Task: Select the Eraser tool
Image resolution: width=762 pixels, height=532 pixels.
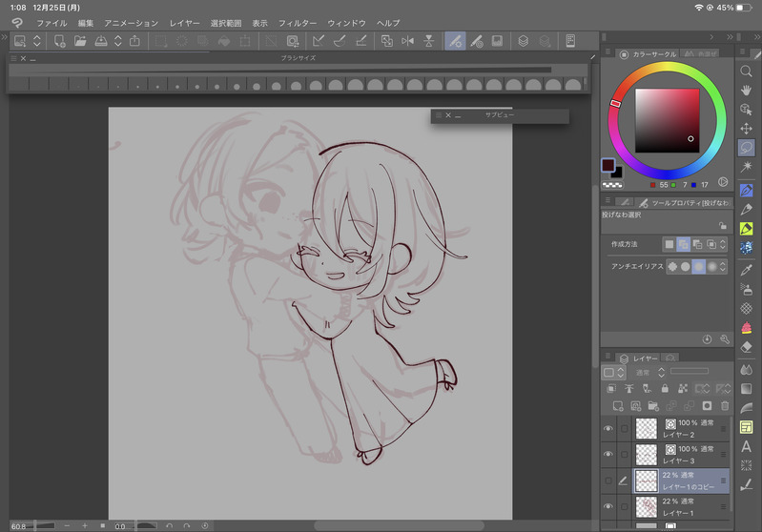Action: coord(746,347)
